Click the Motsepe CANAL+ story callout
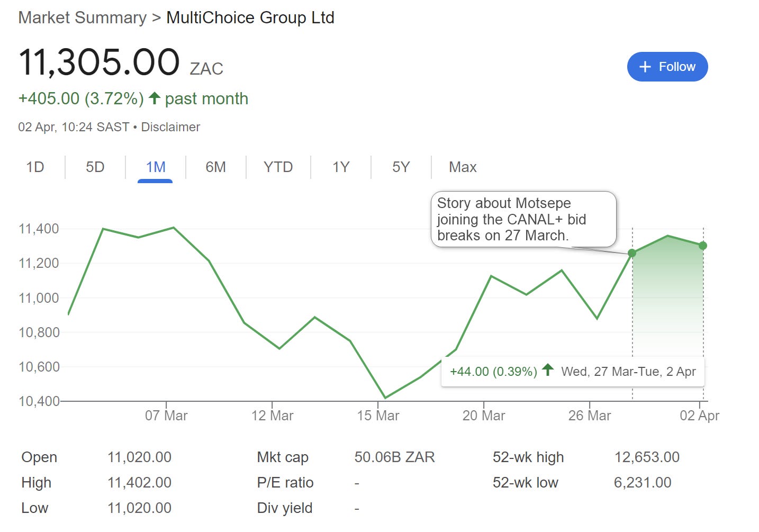Viewport: 759px width, 532px height. click(x=524, y=219)
